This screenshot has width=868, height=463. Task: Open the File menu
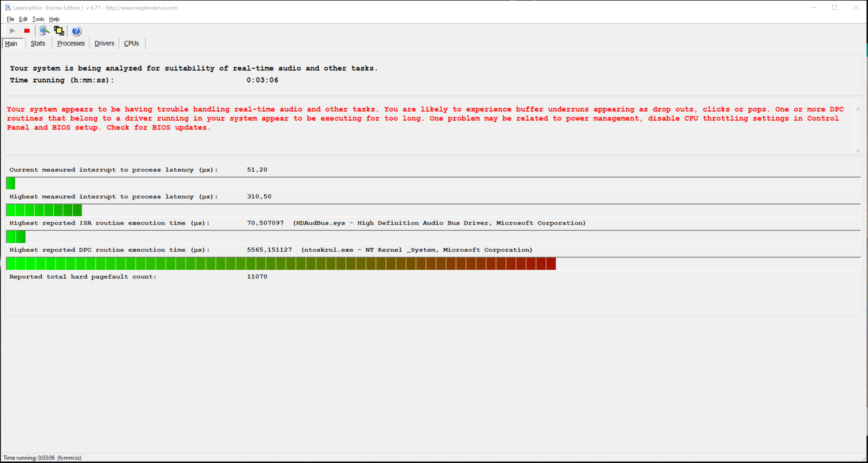10,19
